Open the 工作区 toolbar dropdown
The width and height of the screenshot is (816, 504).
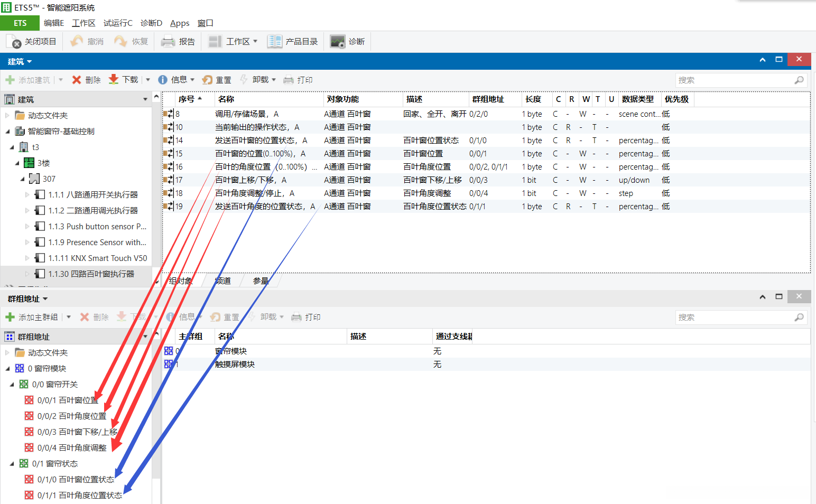click(x=255, y=41)
